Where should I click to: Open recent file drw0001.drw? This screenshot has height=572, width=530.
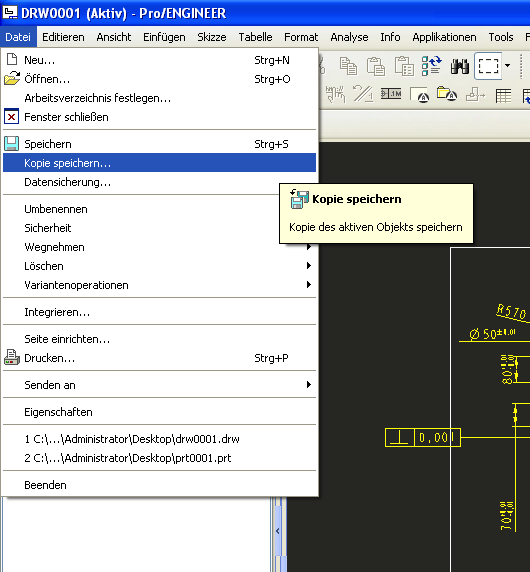(159, 439)
